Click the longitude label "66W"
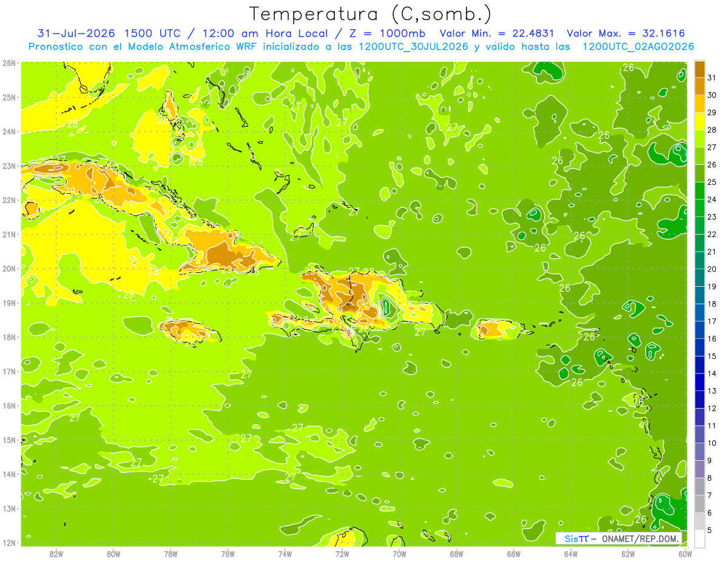728x562 pixels. pos(514,554)
